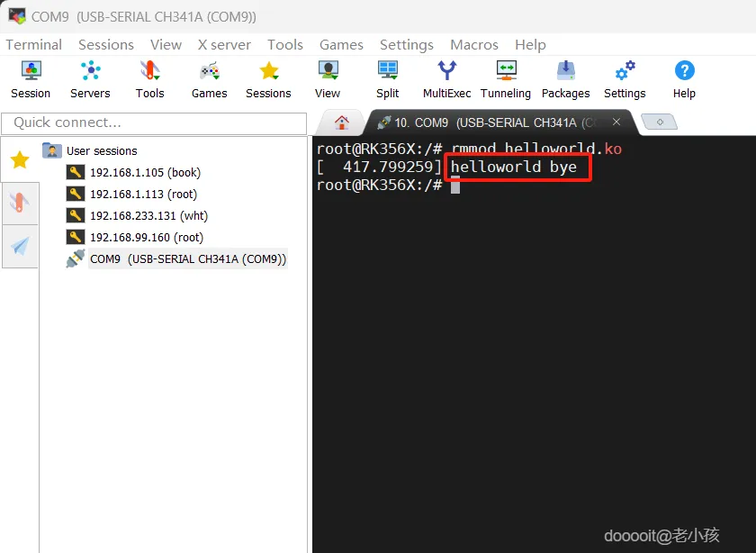Click the key icon for 192.168.1.105 session

tap(76, 172)
